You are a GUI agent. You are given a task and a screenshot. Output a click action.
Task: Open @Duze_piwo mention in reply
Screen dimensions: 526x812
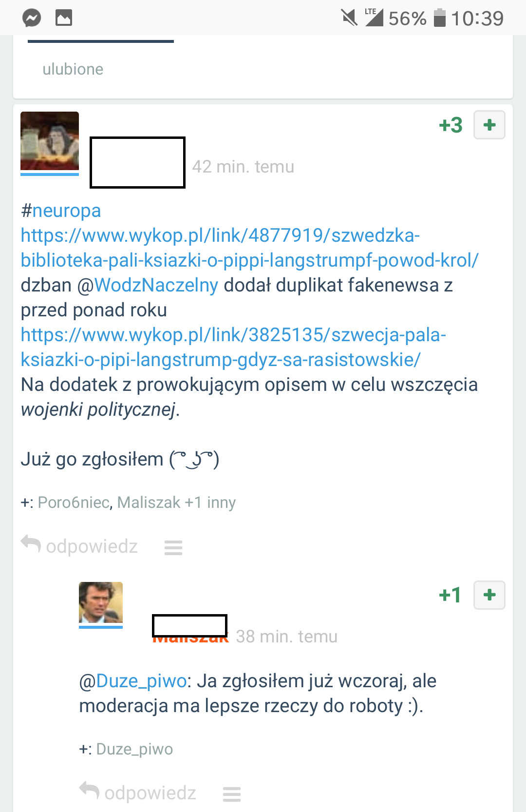pos(133,681)
